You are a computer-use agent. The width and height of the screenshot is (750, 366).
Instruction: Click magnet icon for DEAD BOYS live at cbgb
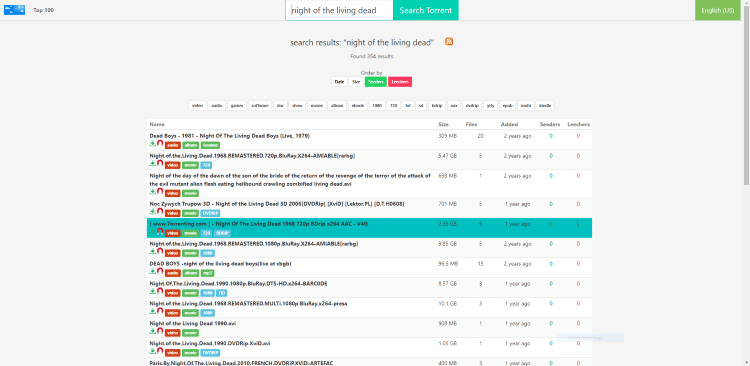point(160,271)
